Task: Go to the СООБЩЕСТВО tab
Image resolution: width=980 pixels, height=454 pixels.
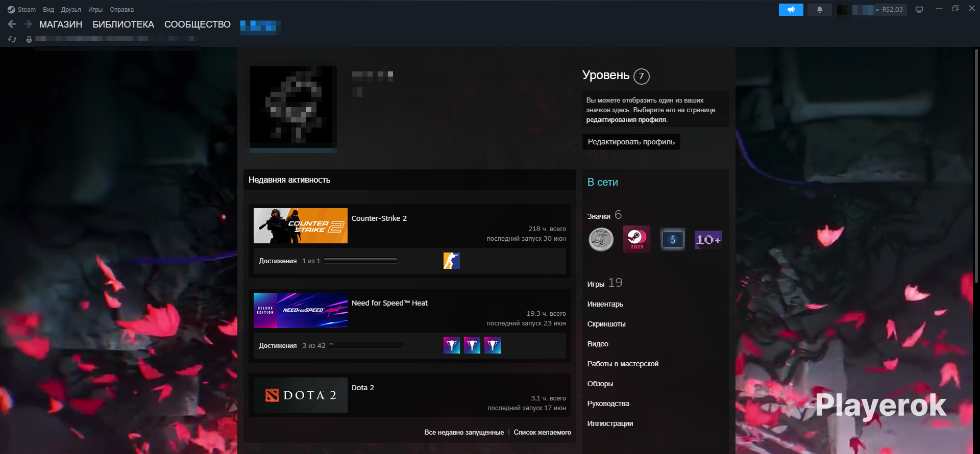Action: pyautogui.click(x=198, y=24)
